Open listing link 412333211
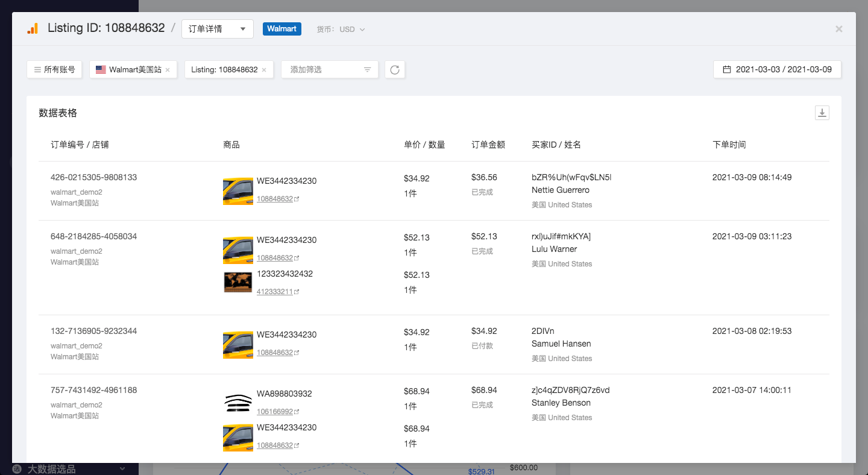The width and height of the screenshot is (868, 475). (x=275, y=292)
